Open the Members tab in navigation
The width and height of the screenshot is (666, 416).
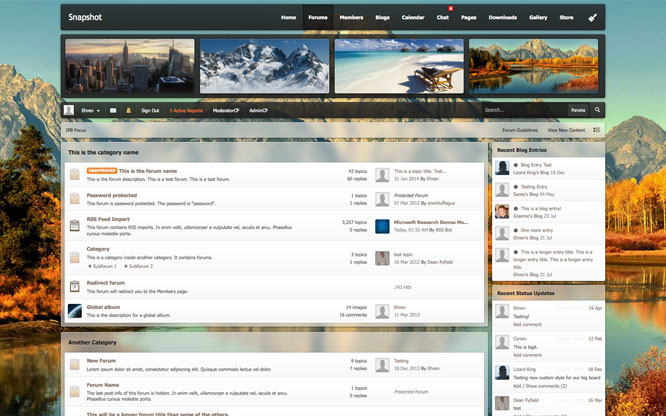pos(351,18)
